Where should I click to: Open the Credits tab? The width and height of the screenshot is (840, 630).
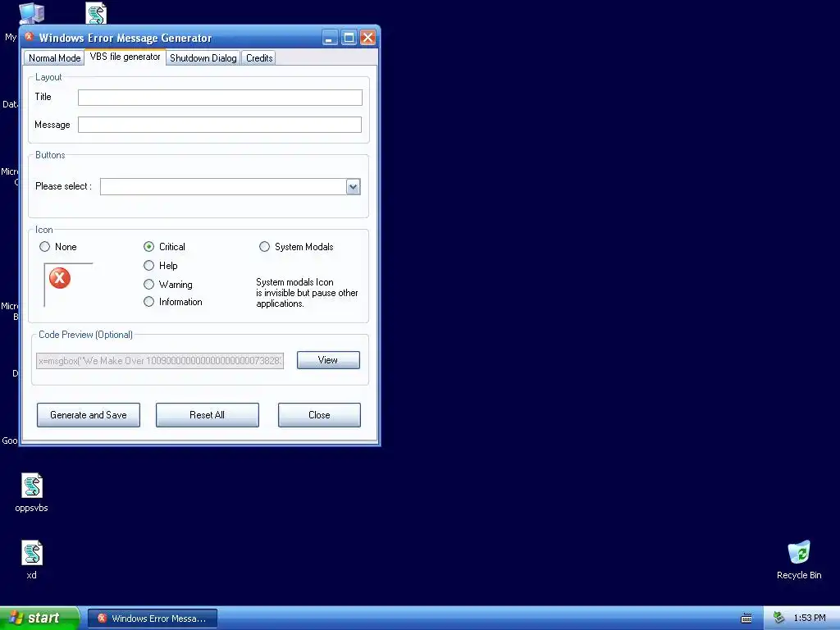(x=259, y=58)
